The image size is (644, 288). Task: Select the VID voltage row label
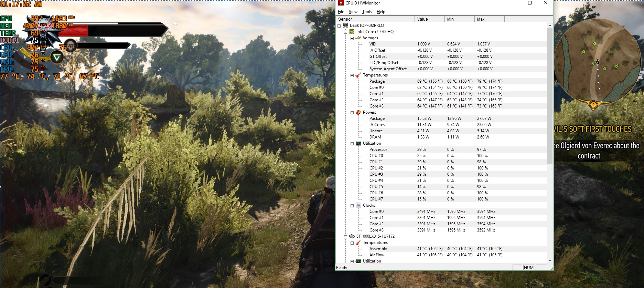coord(373,44)
